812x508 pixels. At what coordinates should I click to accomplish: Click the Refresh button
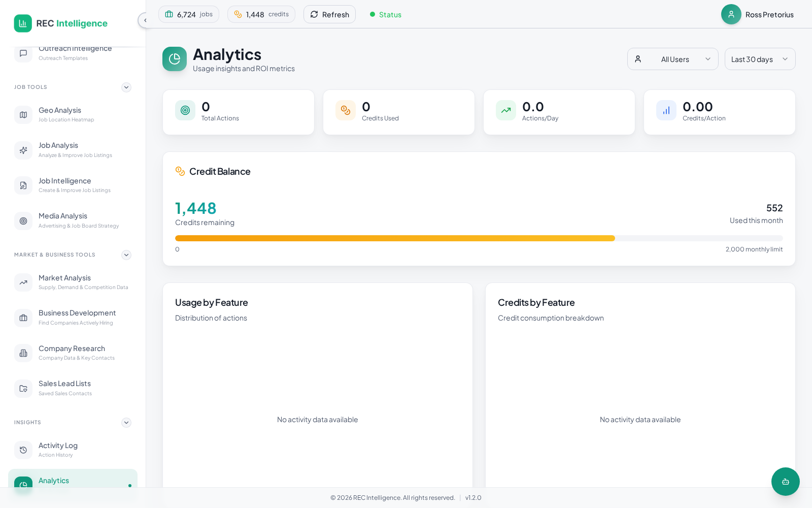(329, 14)
